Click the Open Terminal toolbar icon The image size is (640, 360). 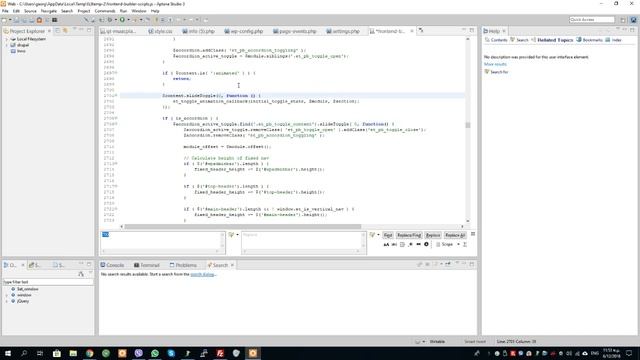coord(54,20)
